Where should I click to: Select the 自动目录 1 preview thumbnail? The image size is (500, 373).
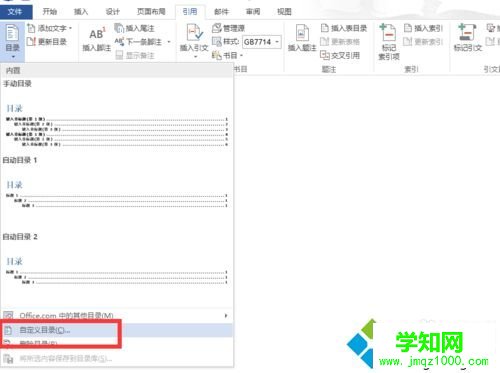tap(117, 195)
